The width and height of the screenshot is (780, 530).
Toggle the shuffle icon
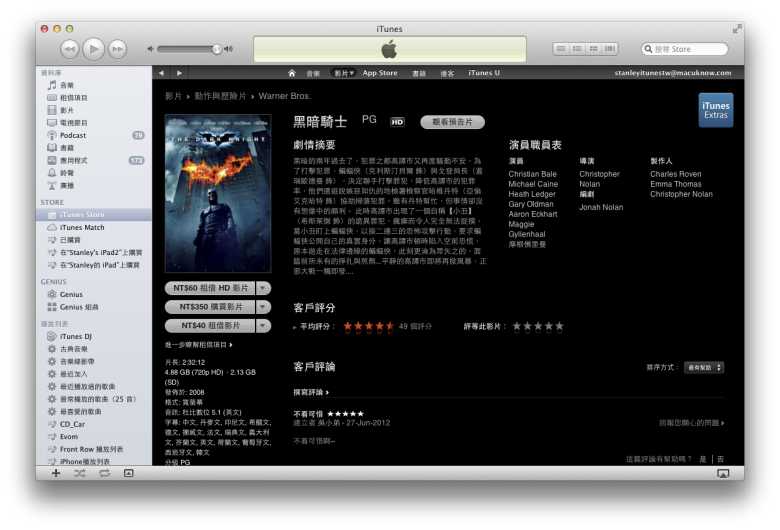click(80, 473)
